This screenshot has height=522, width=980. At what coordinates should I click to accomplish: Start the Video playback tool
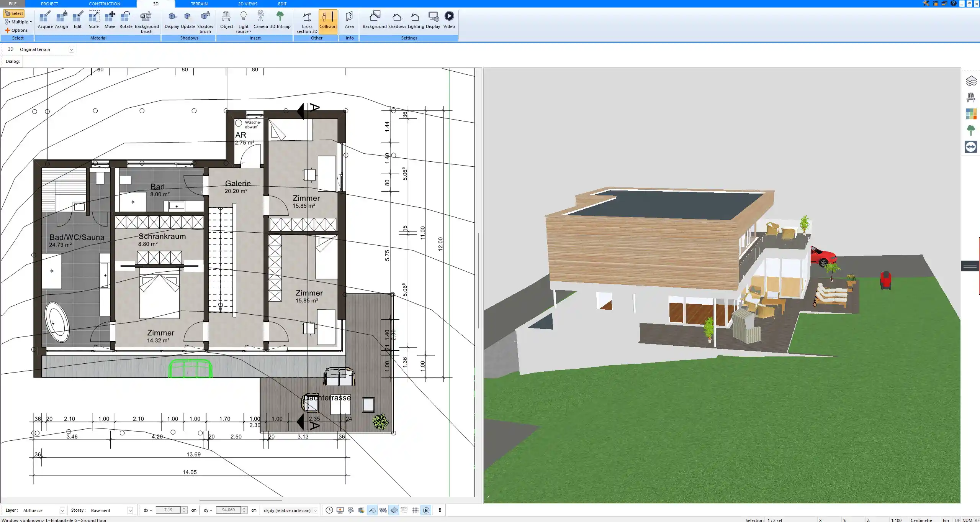click(449, 20)
